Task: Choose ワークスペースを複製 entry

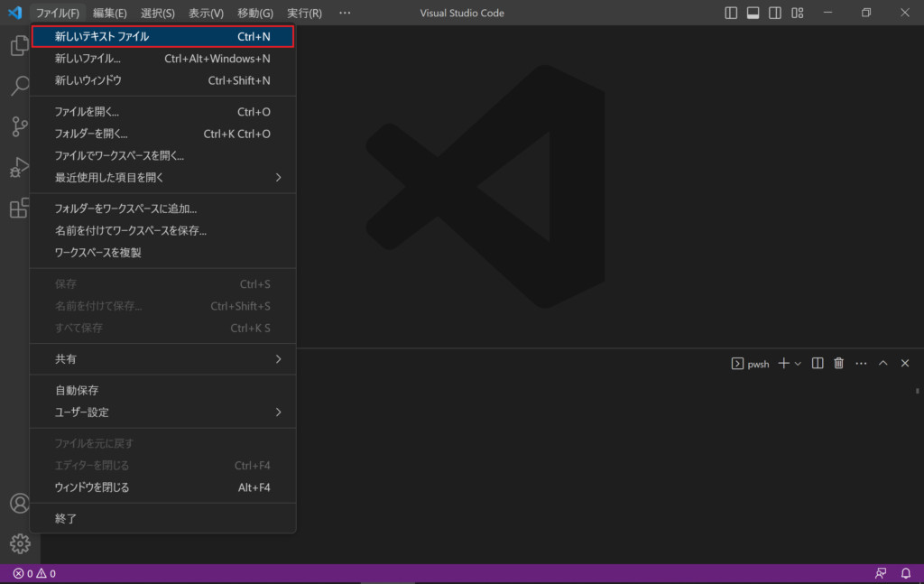Action: tap(162, 252)
